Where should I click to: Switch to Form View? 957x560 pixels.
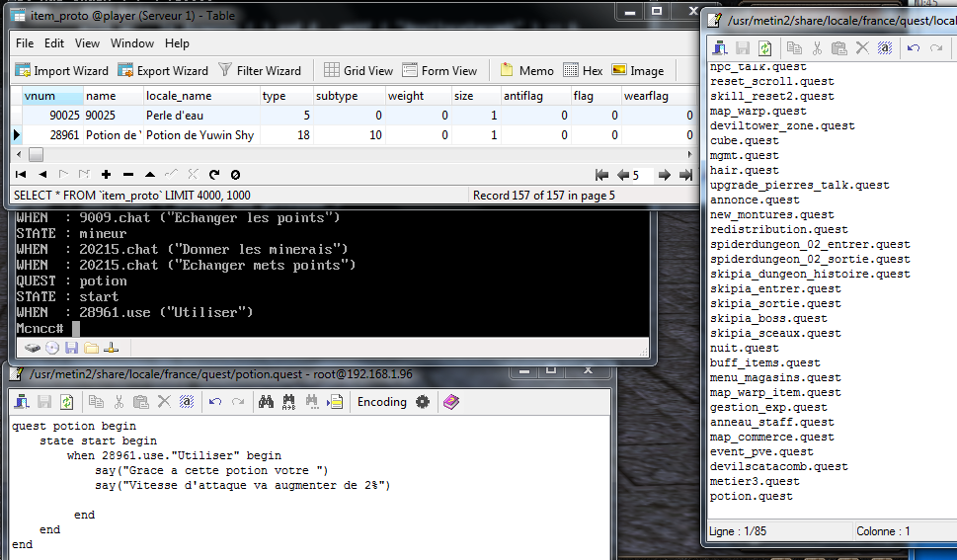point(439,71)
